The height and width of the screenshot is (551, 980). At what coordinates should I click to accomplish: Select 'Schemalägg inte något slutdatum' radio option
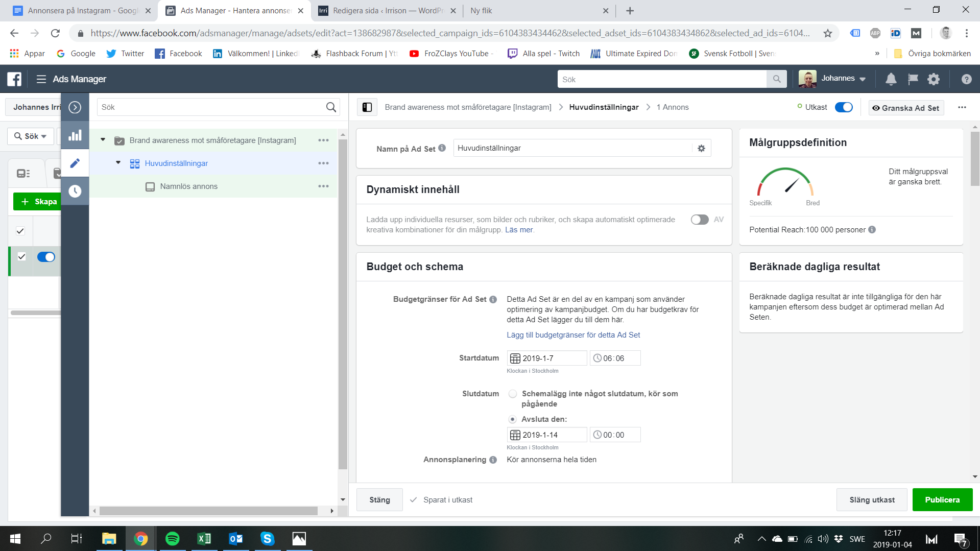click(x=513, y=394)
